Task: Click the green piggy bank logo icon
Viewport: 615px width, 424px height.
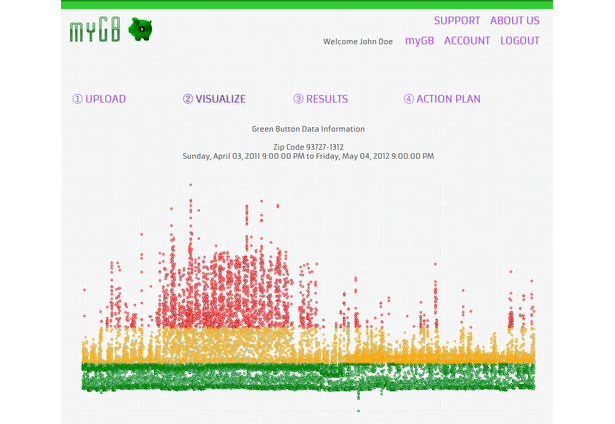Action: pos(140,29)
